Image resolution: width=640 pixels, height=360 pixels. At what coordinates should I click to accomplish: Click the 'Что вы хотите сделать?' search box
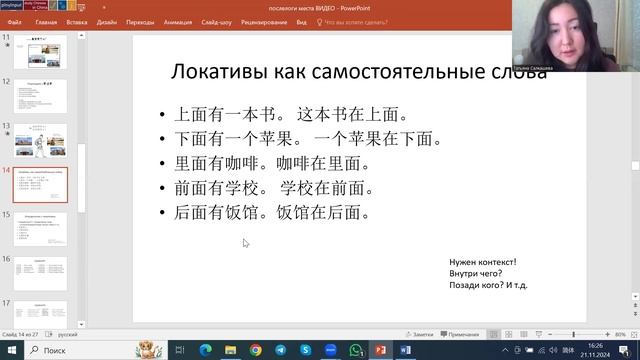[x=352, y=22]
